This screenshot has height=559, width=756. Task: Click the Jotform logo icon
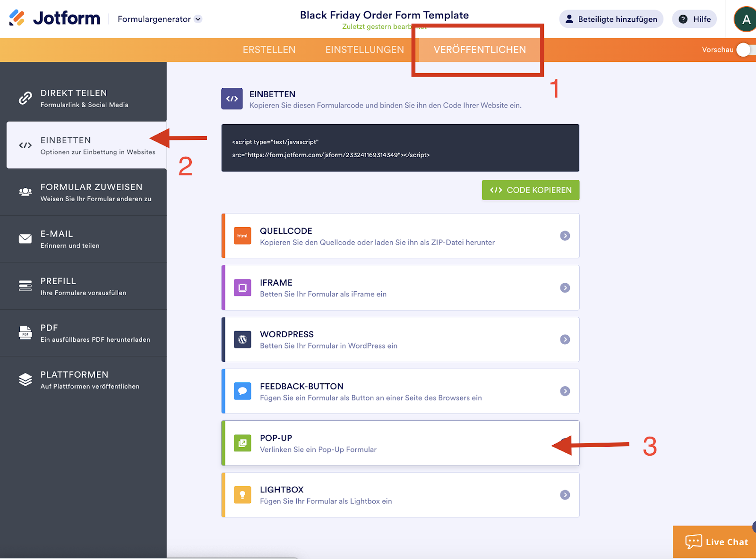[17, 18]
